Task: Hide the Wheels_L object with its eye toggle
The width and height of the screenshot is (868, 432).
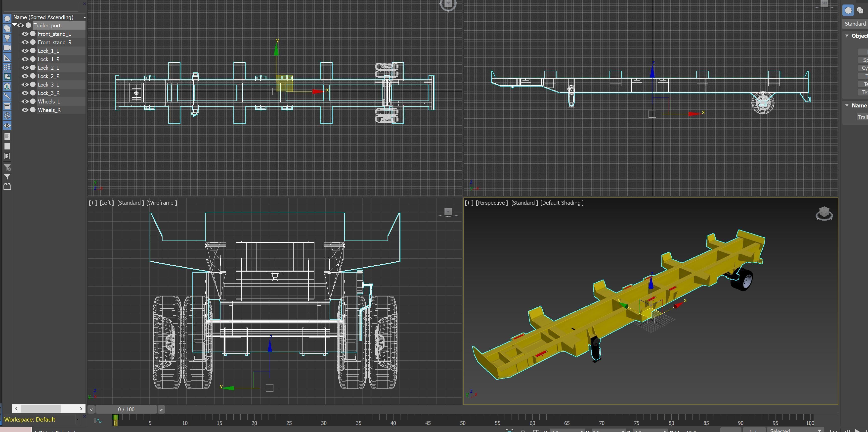Action: pyautogui.click(x=25, y=101)
